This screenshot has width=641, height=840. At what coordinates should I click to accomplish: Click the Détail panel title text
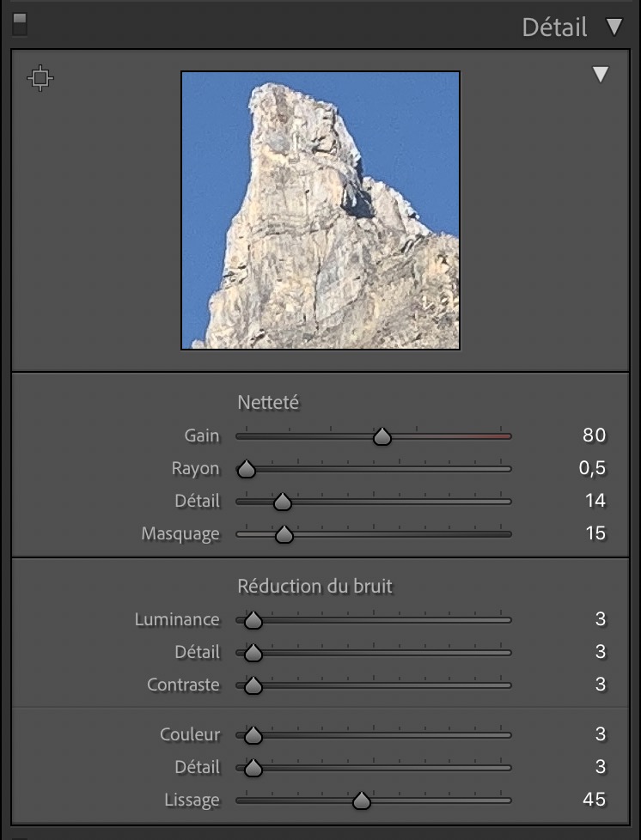coord(554,27)
